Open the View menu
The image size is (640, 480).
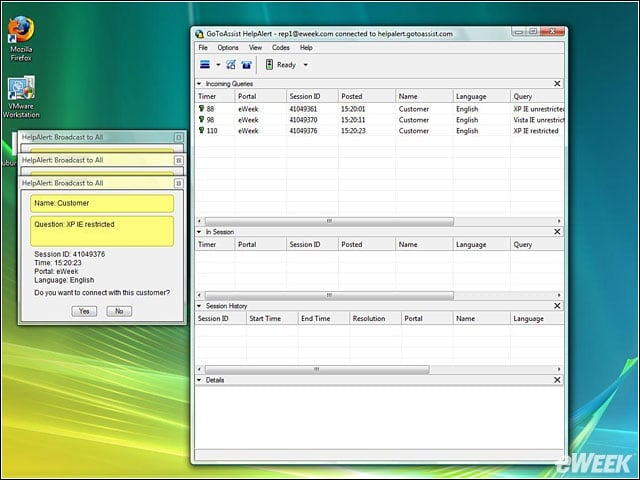point(256,48)
